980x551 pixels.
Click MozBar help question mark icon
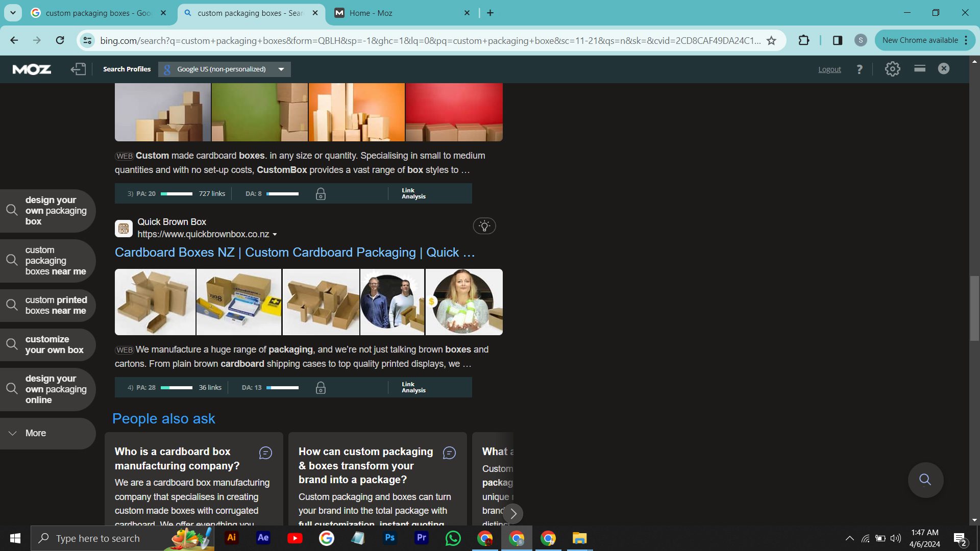pyautogui.click(x=860, y=69)
